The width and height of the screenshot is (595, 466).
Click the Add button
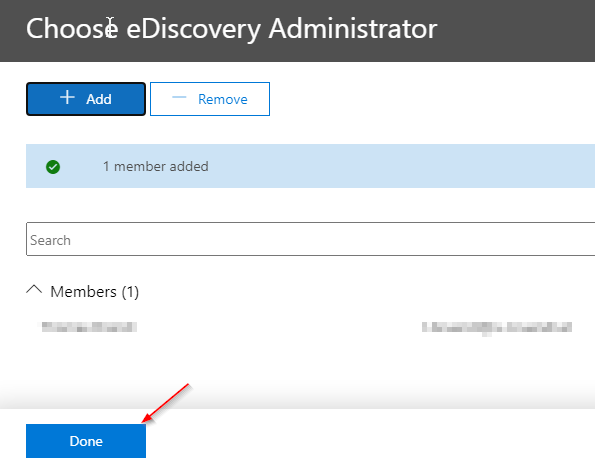[86, 99]
